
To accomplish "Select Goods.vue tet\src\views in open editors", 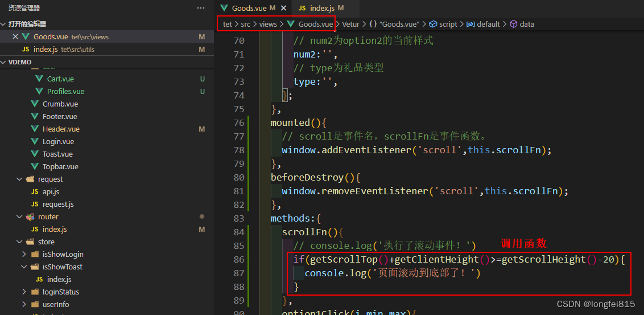I will [107, 36].
